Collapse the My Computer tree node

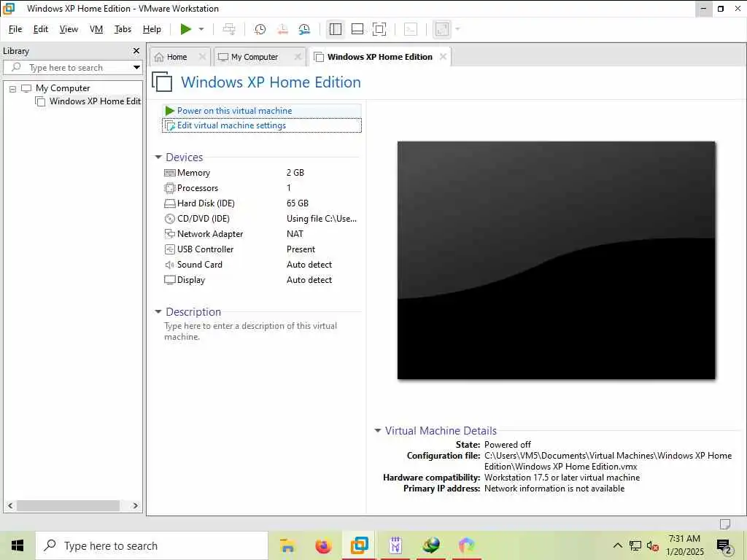[13, 88]
